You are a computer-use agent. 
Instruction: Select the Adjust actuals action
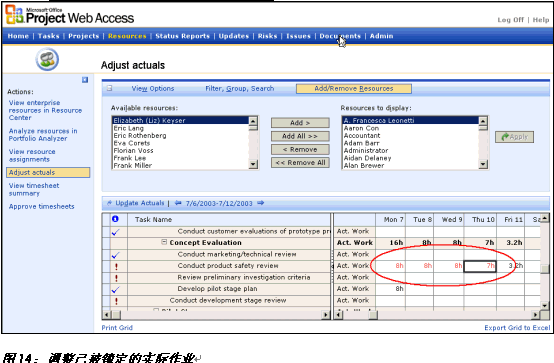pos(48,172)
